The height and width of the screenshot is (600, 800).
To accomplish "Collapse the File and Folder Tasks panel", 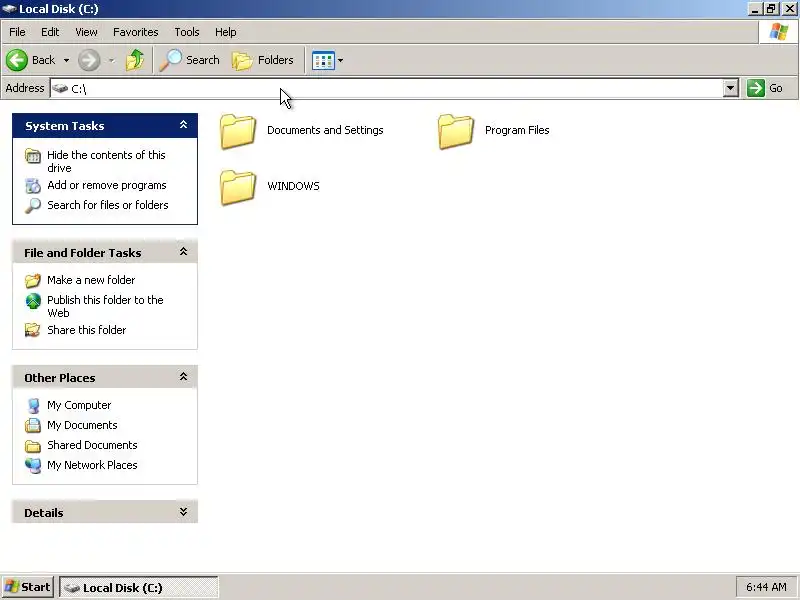I will (x=184, y=252).
